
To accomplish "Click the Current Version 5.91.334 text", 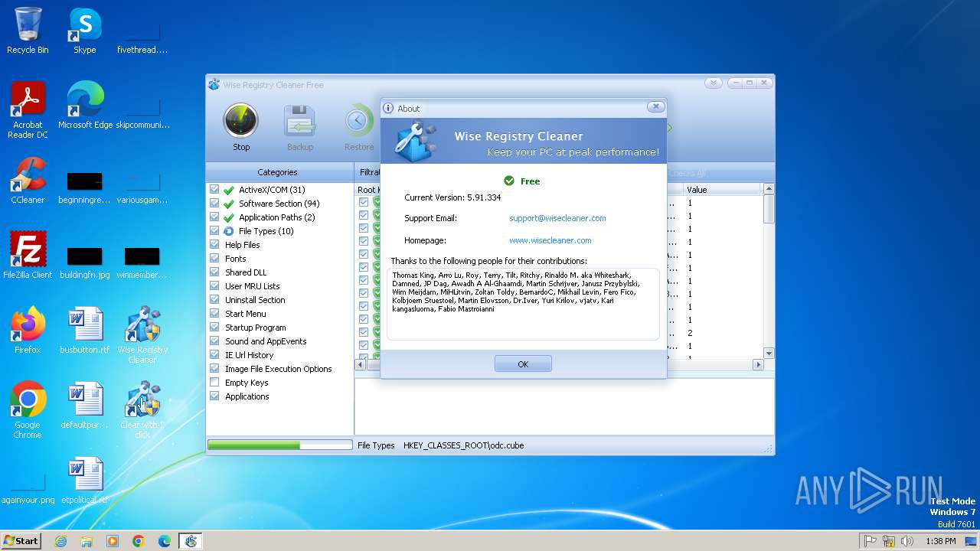I will pyautogui.click(x=452, y=197).
